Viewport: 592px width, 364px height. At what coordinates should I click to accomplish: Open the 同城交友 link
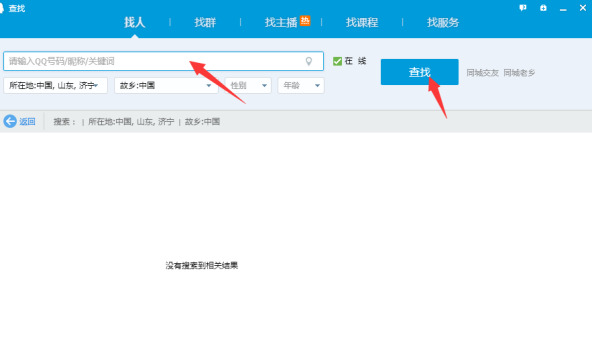[483, 73]
